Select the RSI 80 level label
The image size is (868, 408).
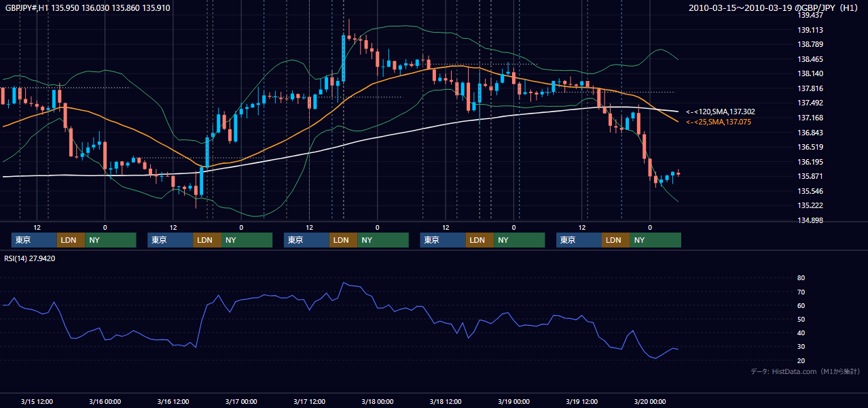pos(801,278)
